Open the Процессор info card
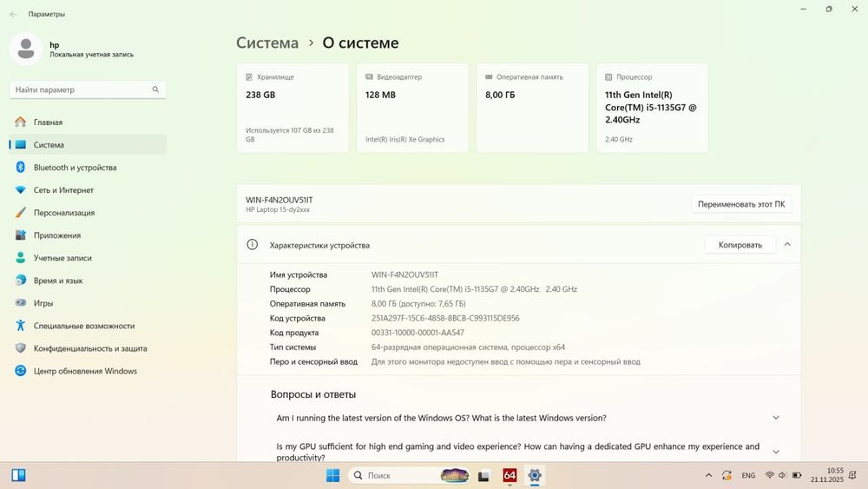The width and height of the screenshot is (868, 489). pos(653,108)
